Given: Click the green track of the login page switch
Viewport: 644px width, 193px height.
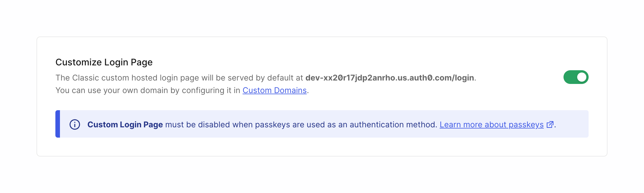Looking at the screenshot, I should coord(570,77).
